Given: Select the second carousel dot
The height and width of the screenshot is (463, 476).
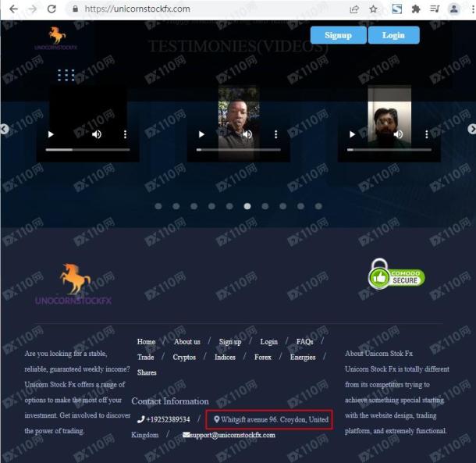Looking at the screenshot, I should [x=176, y=206].
